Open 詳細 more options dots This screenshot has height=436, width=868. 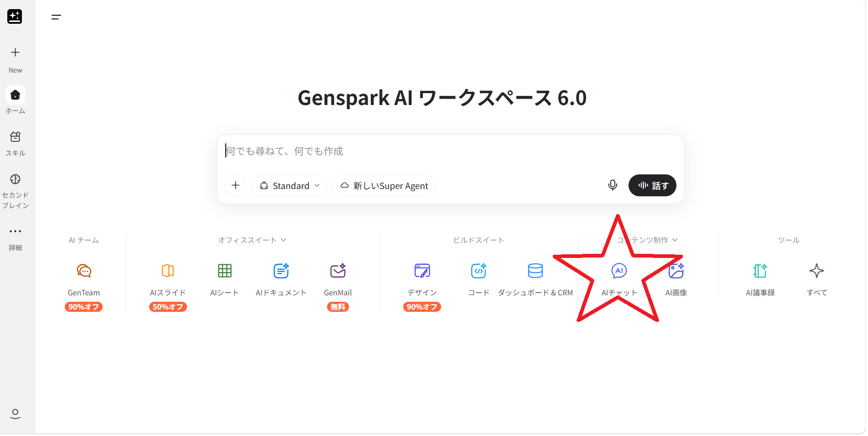(x=15, y=231)
